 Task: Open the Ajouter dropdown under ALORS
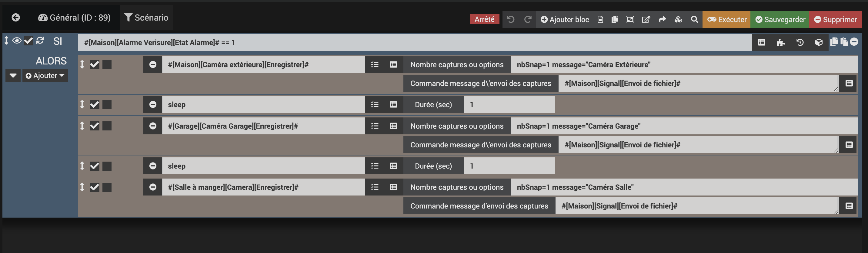tap(45, 76)
